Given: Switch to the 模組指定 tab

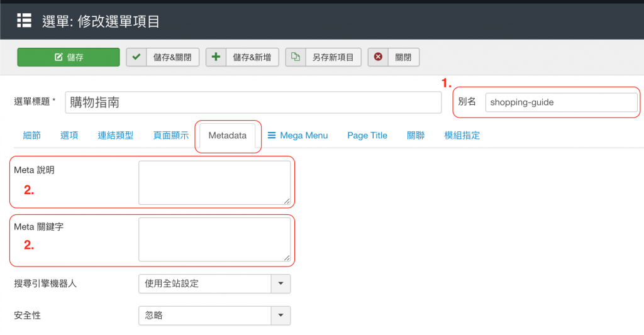Looking at the screenshot, I should tap(462, 135).
